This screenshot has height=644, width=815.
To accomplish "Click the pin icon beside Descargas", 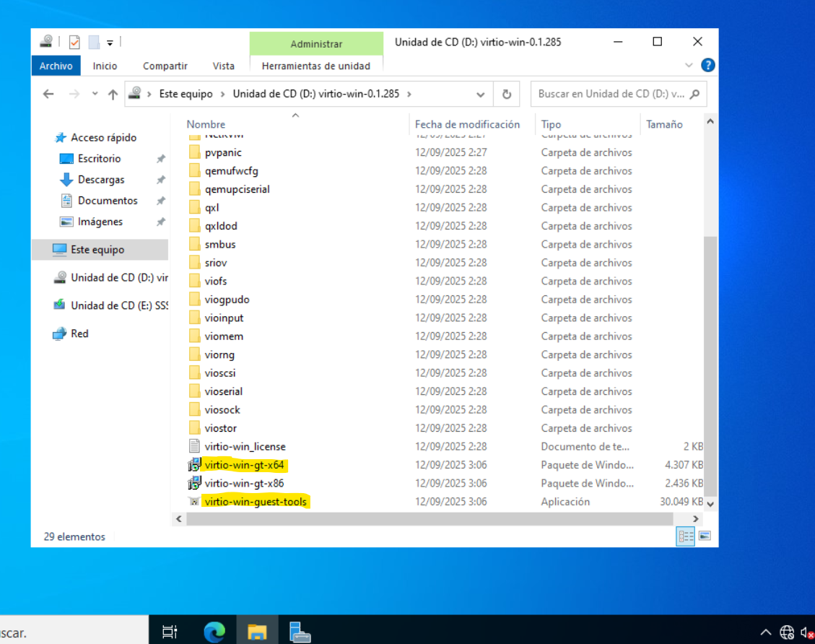I will pos(161,180).
